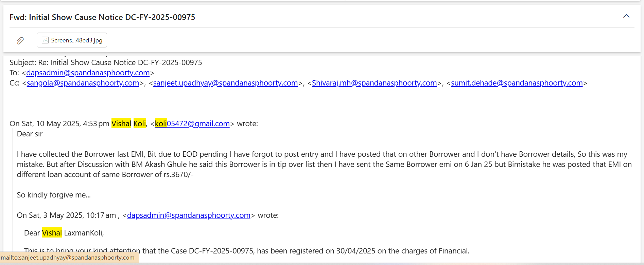The image size is (644, 265).
Task: Open the Screens...48ed3.jpg attachment
Action: coord(76,40)
